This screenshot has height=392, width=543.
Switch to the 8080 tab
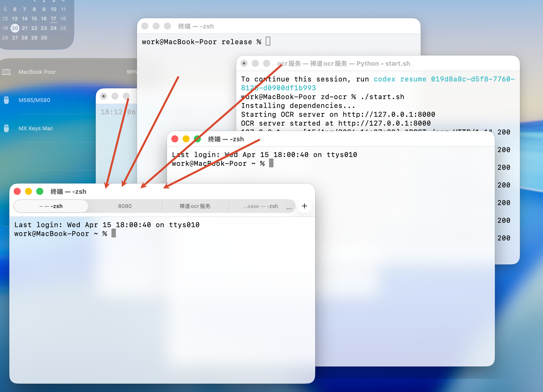point(125,206)
